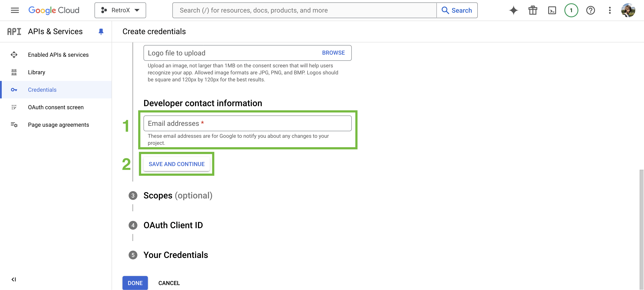Click the step 4 number circle

coord(133,225)
